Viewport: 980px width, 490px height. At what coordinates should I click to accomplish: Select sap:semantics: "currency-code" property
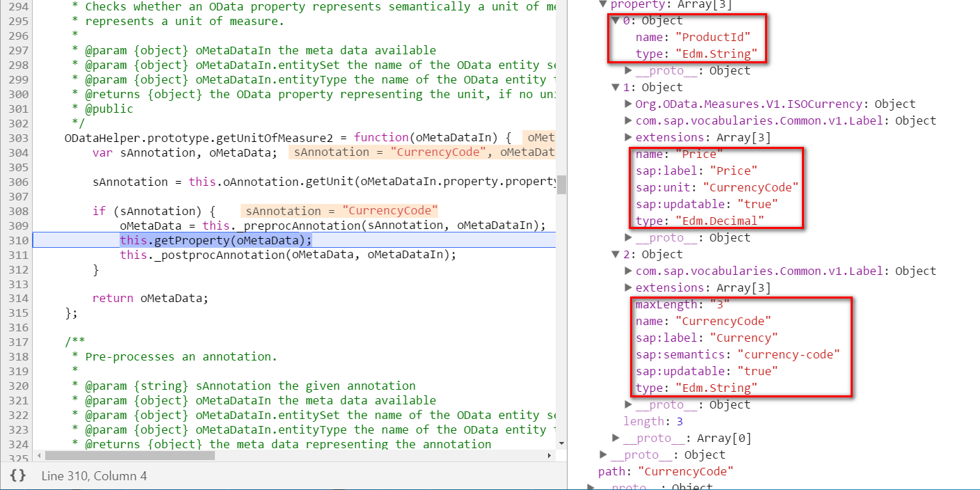[737, 354]
